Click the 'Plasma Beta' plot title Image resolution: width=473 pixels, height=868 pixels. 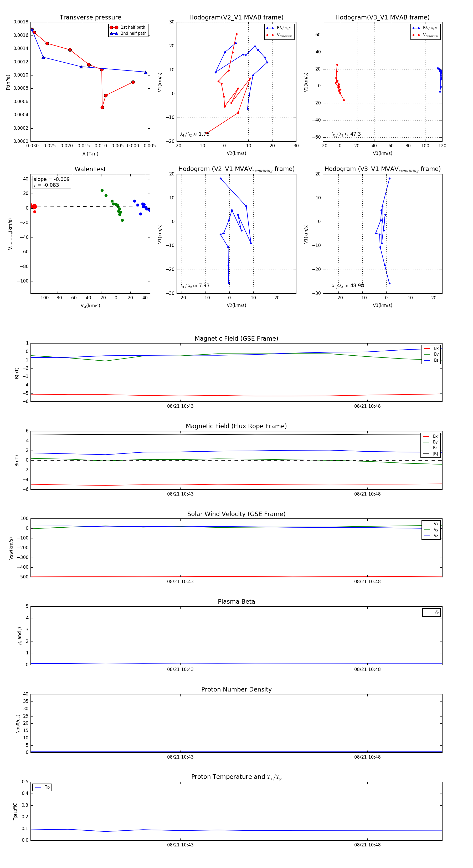[x=236, y=602]
